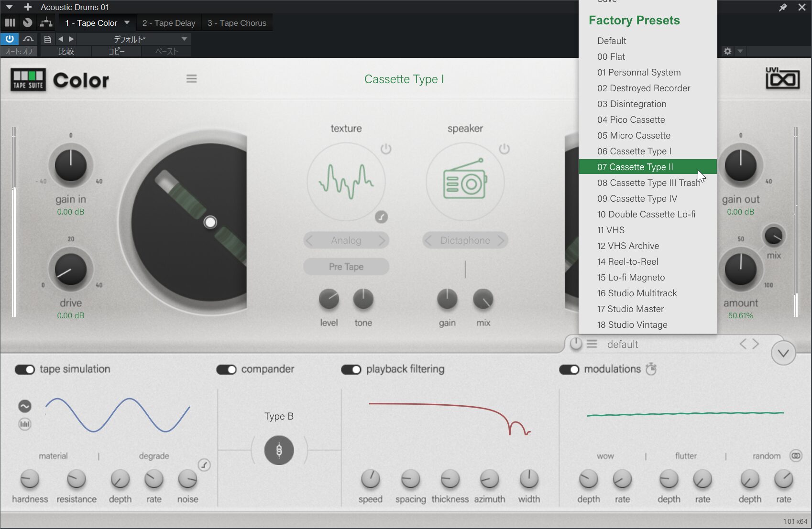
Task: Click the compander Type B round icon
Action: (x=279, y=450)
